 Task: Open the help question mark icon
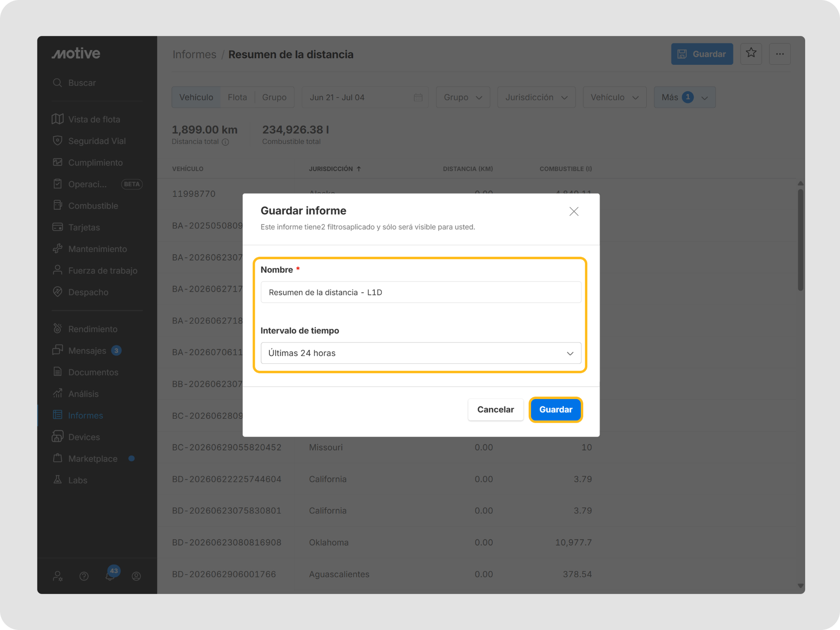pos(84,576)
